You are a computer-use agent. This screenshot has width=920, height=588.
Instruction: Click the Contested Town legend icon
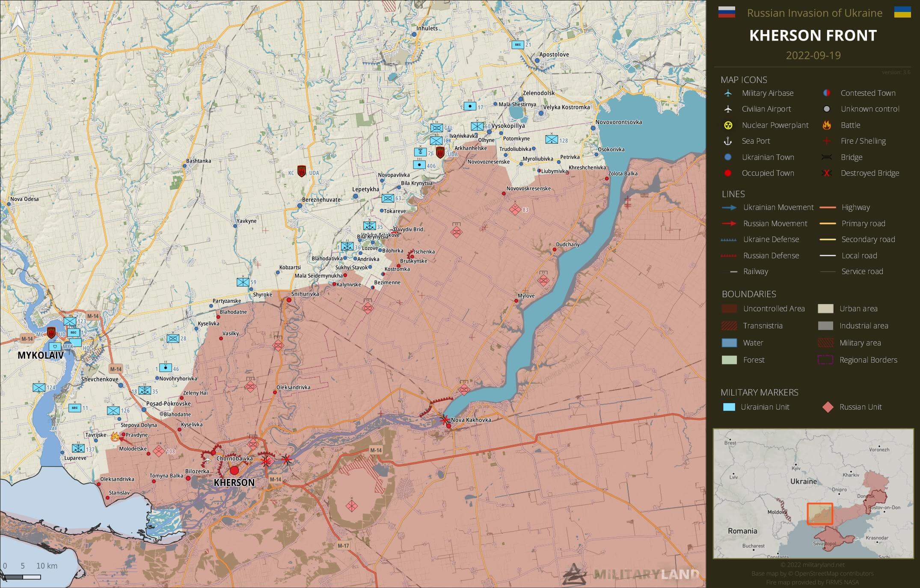(x=827, y=93)
